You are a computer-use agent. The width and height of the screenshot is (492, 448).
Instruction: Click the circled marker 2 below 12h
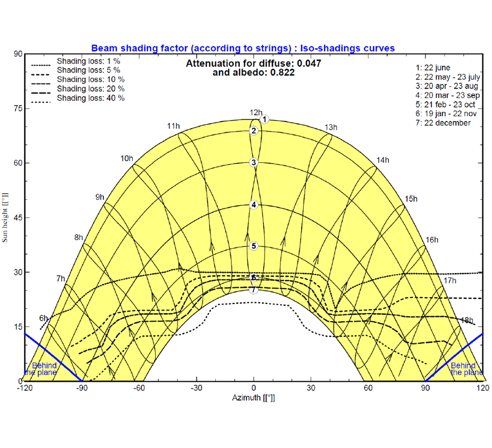(x=254, y=130)
